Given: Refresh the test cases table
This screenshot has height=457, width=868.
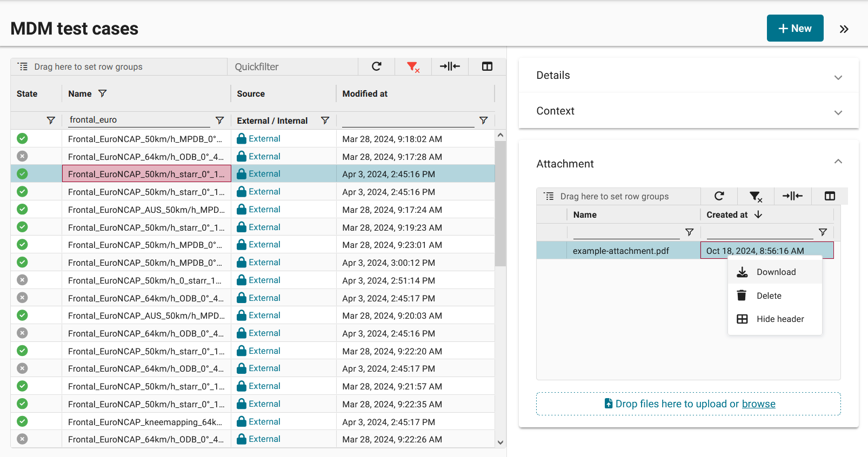Looking at the screenshot, I should 376,66.
